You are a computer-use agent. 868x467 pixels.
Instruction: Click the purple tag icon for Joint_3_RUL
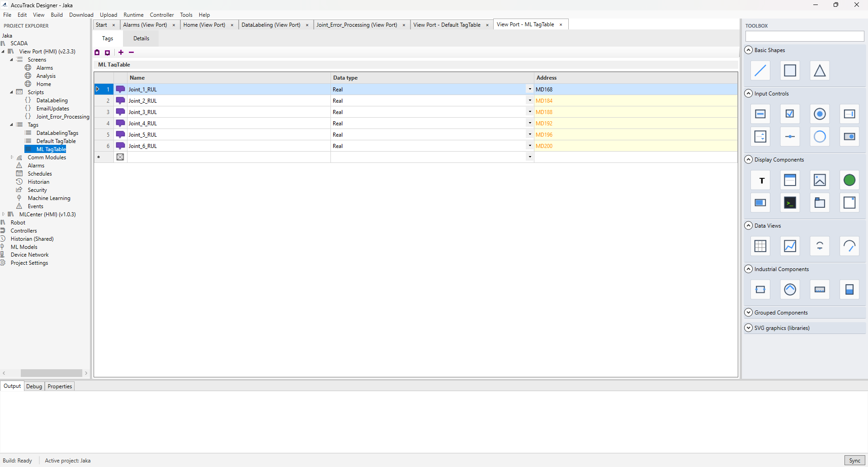(x=120, y=112)
